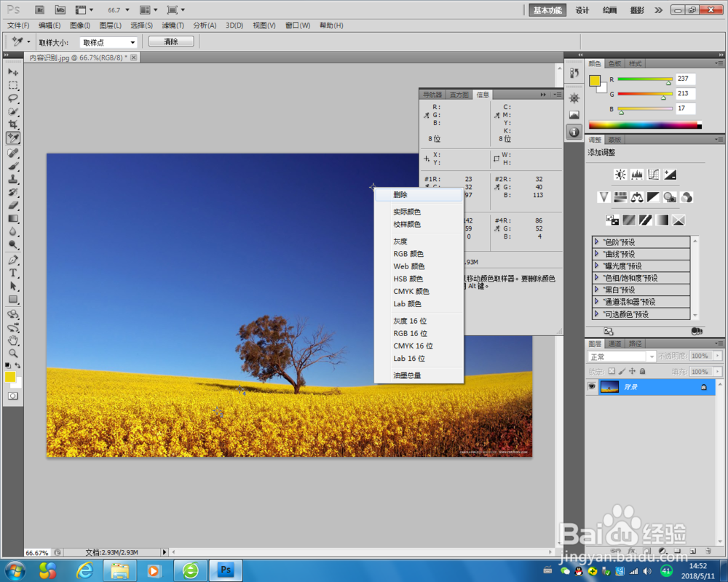
Task: Open the Info panel icon in dock
Action: click(x=574, y=132)
